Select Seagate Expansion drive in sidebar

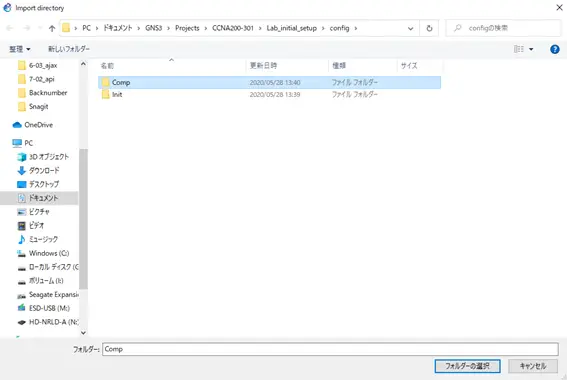coord(48,295)
